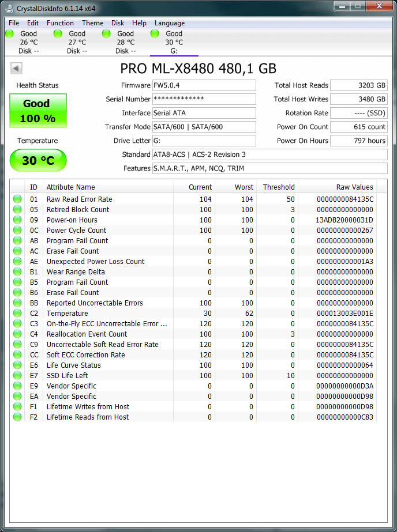
Task: Click the Features S.M.A.R.T. field
Action: click(x=270, y=168)
